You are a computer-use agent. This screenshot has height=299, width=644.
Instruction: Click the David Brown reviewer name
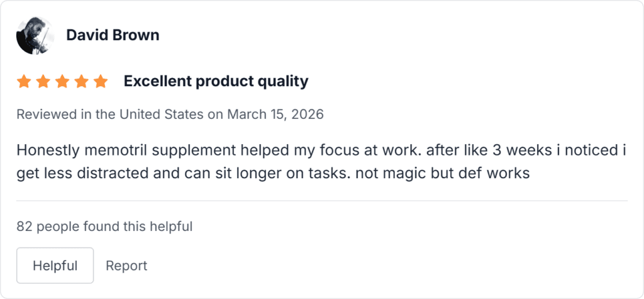tap(113, 35)
